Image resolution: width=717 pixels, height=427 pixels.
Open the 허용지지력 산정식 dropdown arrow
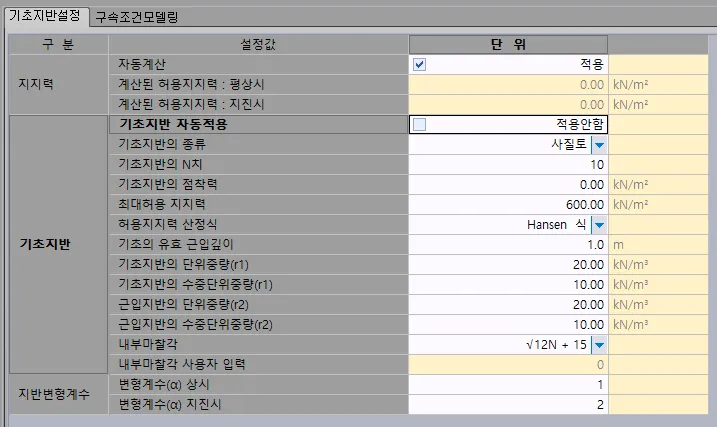(x=599, y=225)
